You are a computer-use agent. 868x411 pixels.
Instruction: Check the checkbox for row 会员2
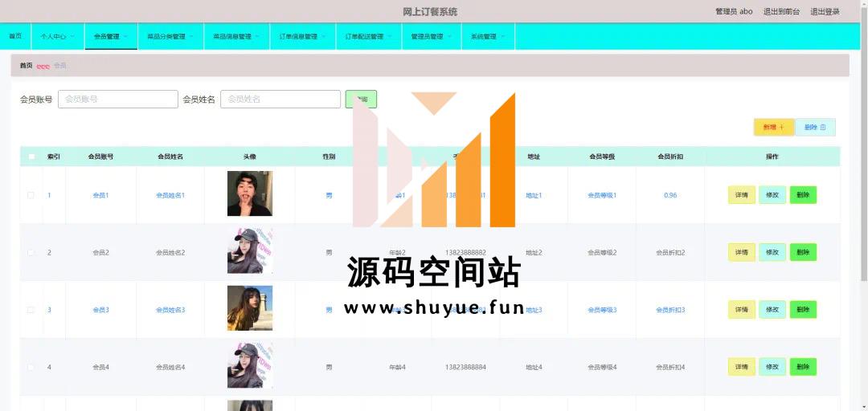click(x=31, y=252)
